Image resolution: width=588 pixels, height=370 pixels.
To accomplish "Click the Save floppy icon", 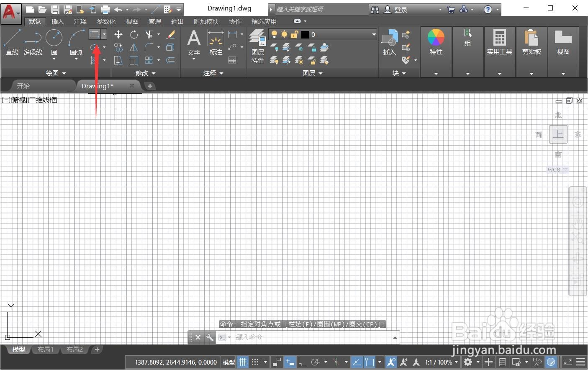I will pos(55,9).
